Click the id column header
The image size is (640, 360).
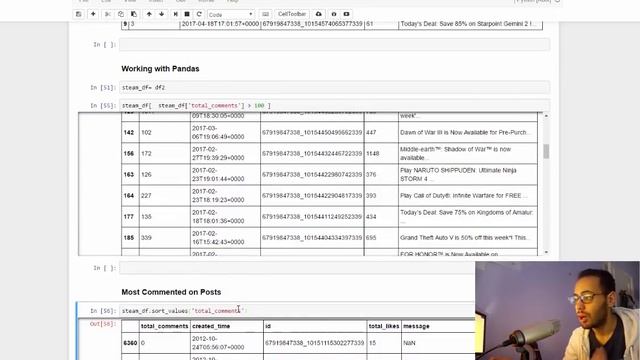tap(268, 326)
